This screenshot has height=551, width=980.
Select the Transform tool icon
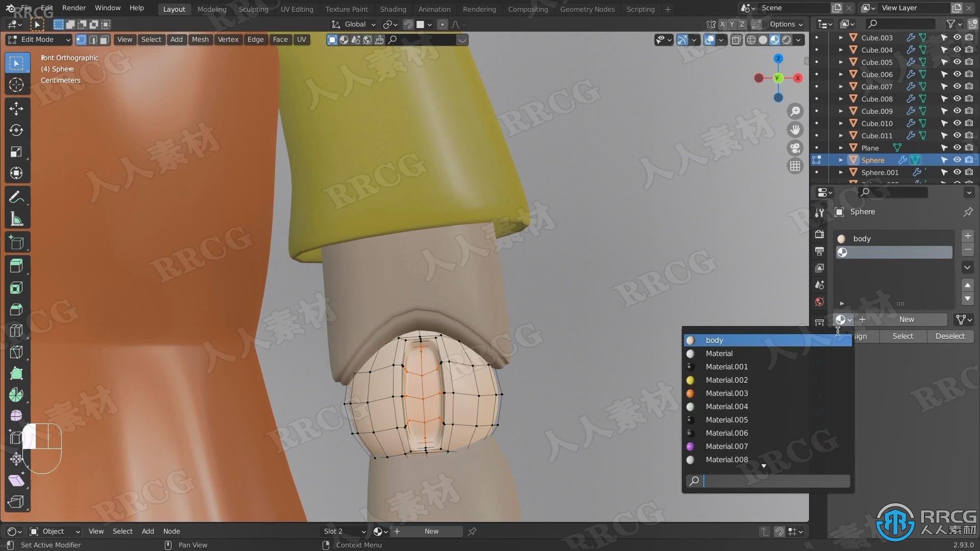click(16, 173)
